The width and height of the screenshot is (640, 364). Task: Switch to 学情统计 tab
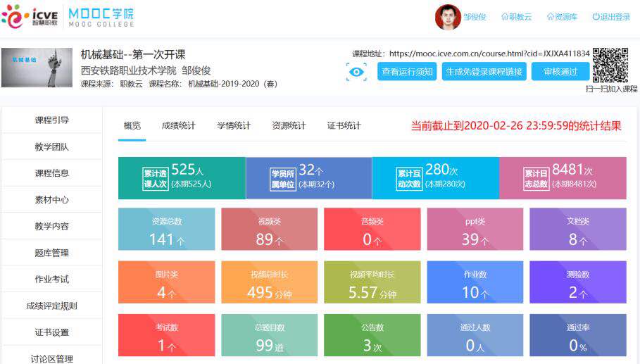pyautogui.click(x=234, y=126)
